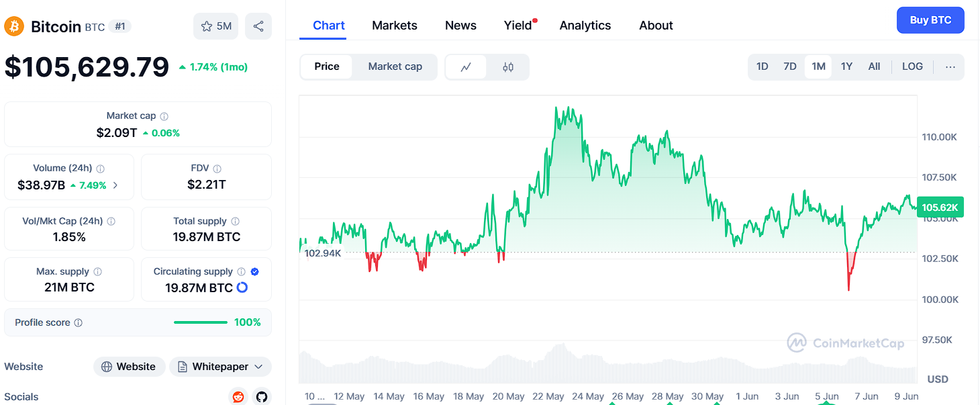980x405 pixels.
Task: Click the #1 rank badge
Action: click(120, 26)
